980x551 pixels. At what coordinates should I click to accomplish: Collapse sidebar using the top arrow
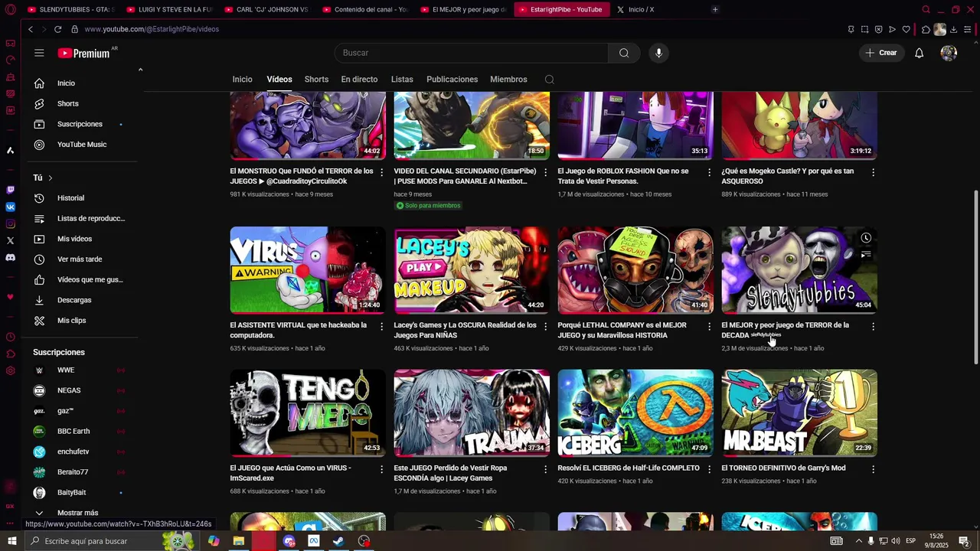click(140, 70)
